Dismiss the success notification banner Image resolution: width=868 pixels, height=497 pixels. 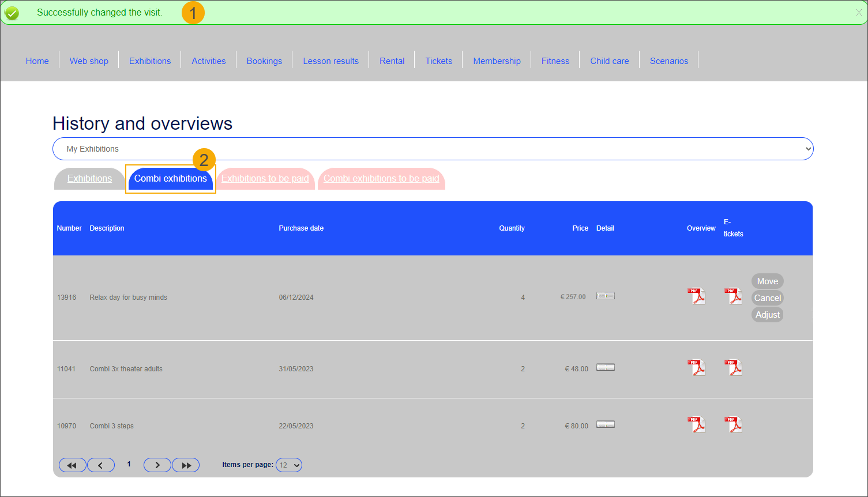tap(859, 13)
